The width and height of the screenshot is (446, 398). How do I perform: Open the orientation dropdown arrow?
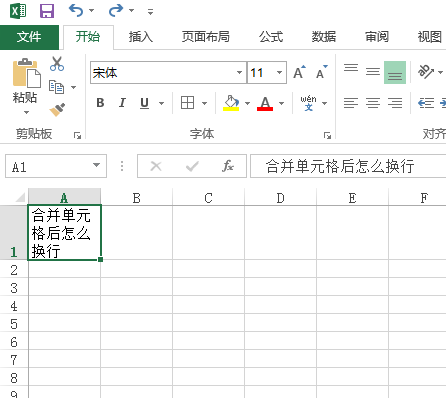click(441, 72)
